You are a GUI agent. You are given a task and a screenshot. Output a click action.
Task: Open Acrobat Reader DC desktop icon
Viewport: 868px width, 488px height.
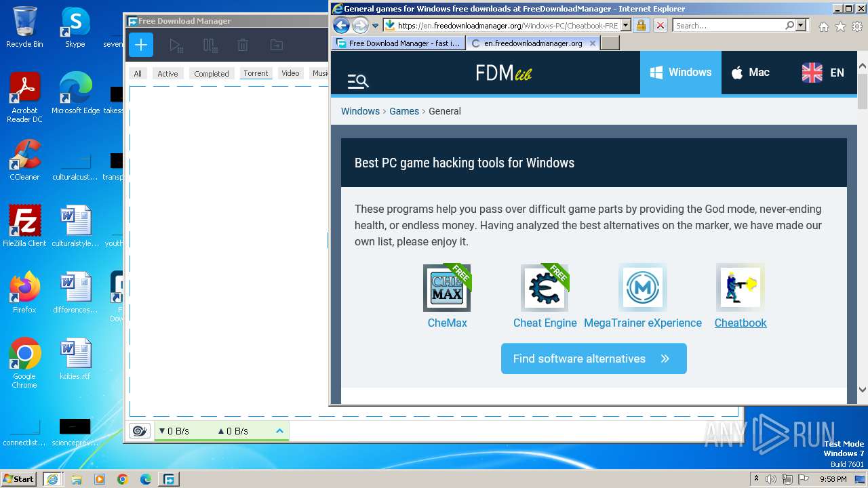click(24, 98)
